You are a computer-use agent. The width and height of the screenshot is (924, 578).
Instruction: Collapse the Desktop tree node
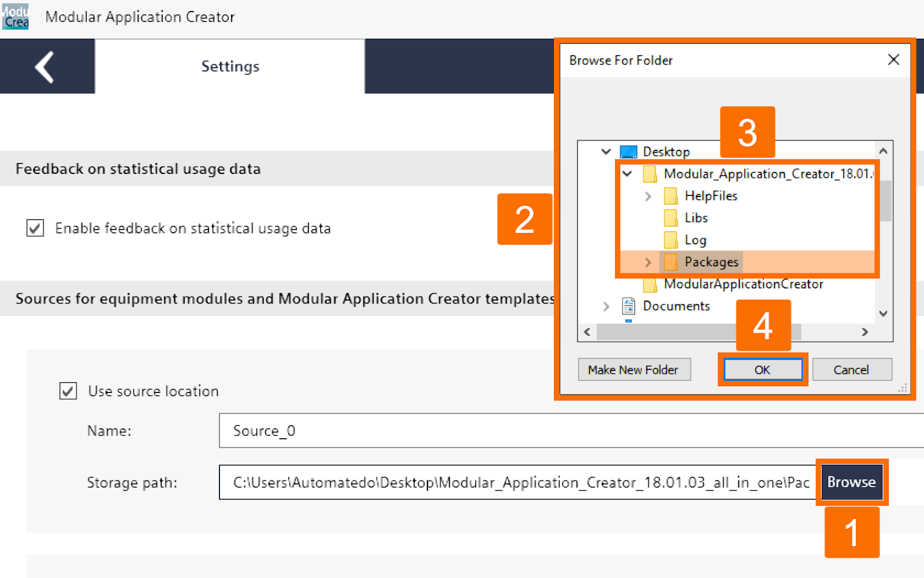pos(605,151)
